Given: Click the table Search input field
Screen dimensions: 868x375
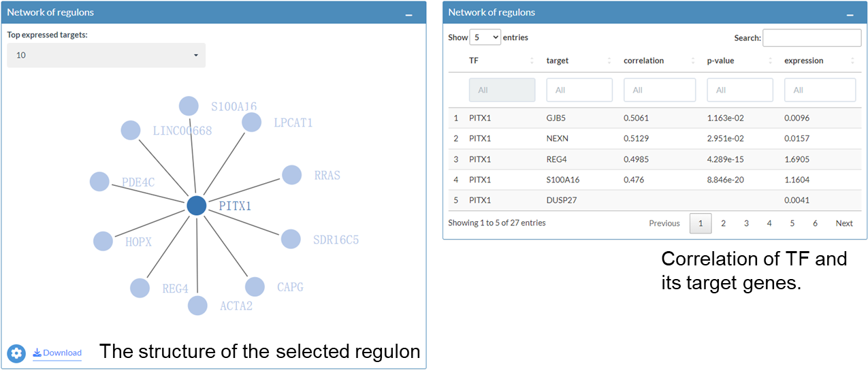Looking at the screenshot, I should [811, 38].
